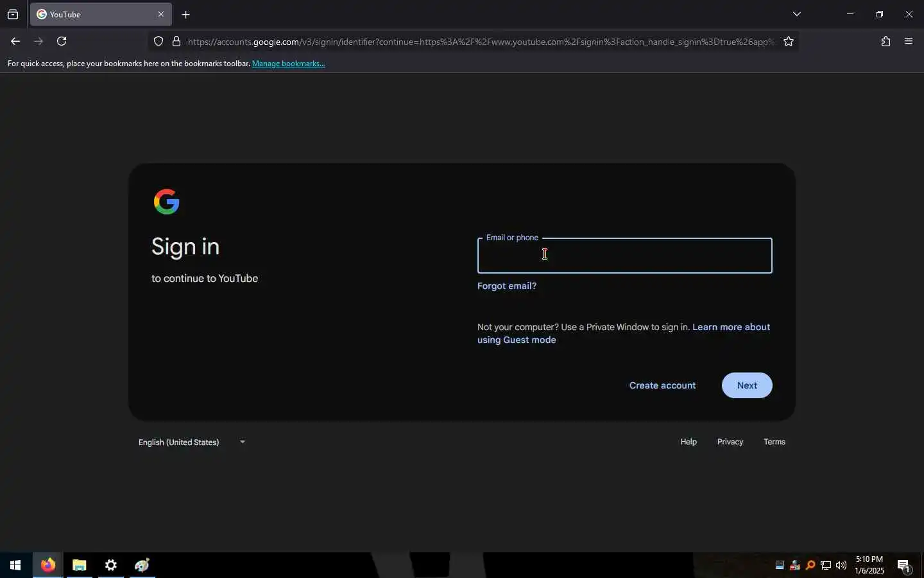Image resolution: width=924 pixels, height=578 pixels.
Task: Bookmark this page with star icon
Action: [x=789, y=42]
